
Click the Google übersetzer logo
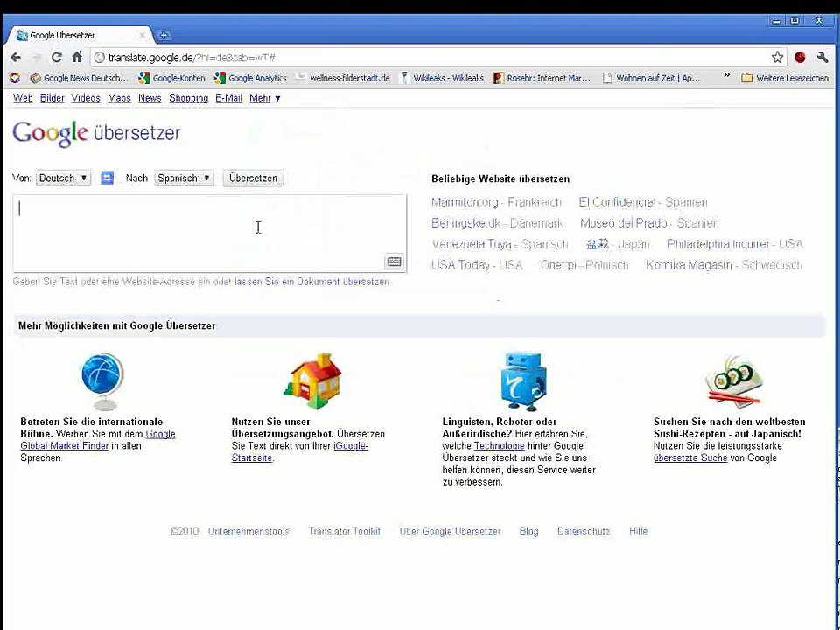pyautogui.click(x=97, y=133)
